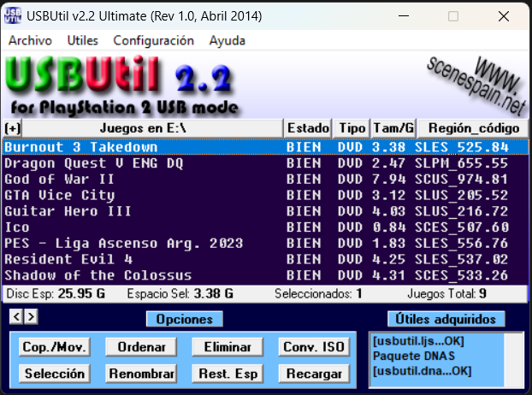This screenshot has height=395, width=532.
Task: Minimize the USBUtil window
Action: tap(404, 16)
